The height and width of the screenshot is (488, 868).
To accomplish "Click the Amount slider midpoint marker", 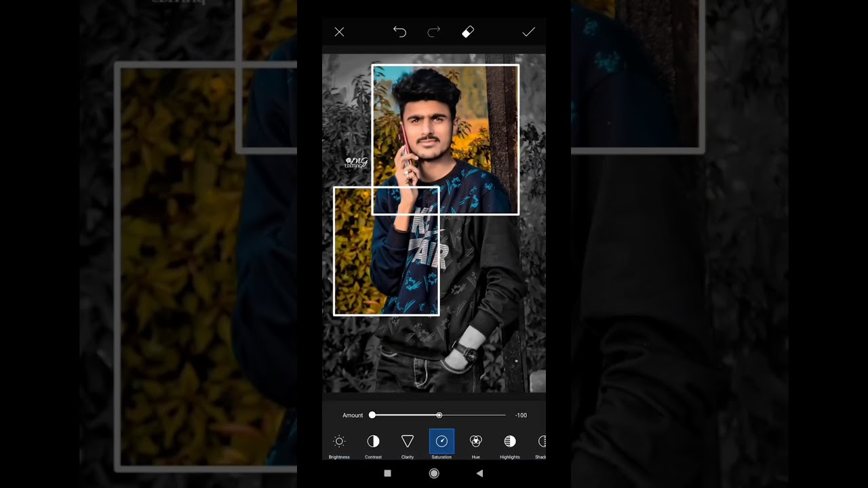I will click(x=439, y=415).
